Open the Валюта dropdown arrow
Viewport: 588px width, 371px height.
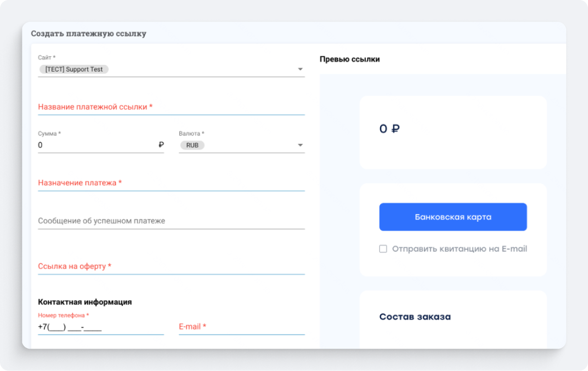(x=300, y=145)
